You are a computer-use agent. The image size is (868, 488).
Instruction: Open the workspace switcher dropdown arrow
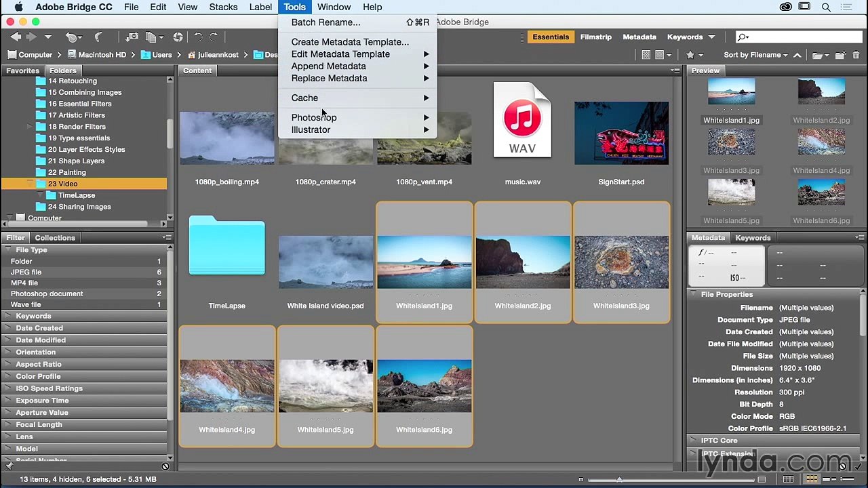711,37
